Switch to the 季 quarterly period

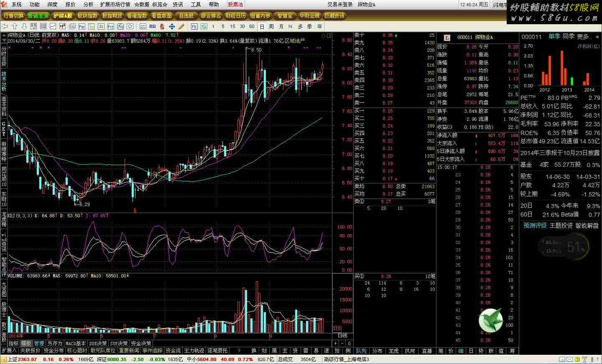(310, 26)
